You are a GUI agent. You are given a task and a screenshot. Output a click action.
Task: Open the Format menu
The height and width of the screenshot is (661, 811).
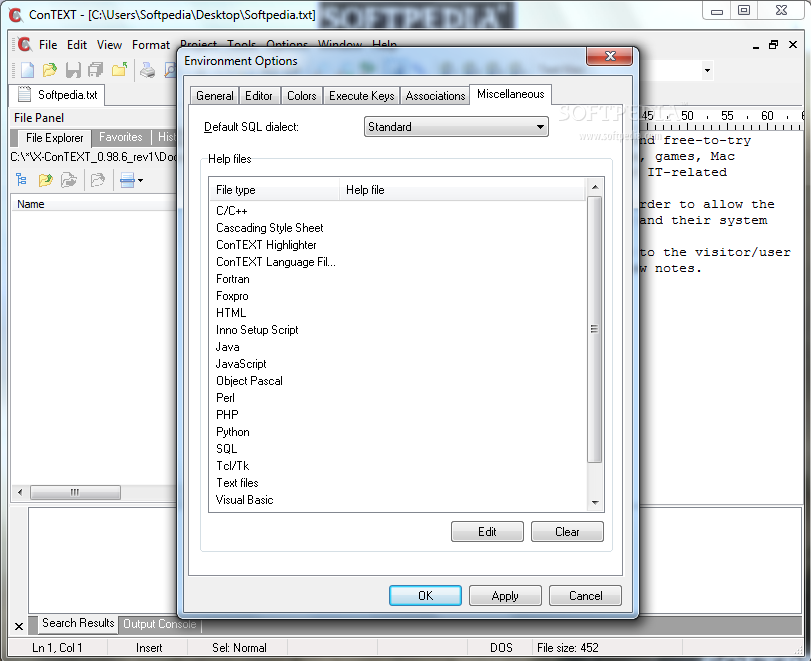point(151,45)
